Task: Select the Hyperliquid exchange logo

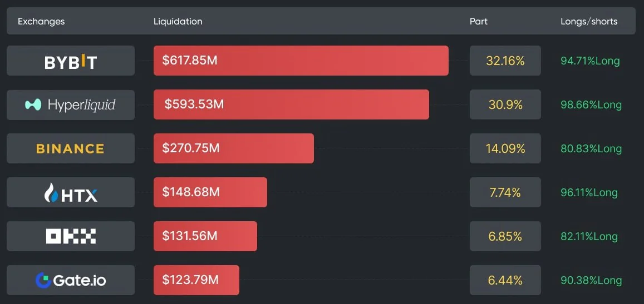Action: pos(71,105)
